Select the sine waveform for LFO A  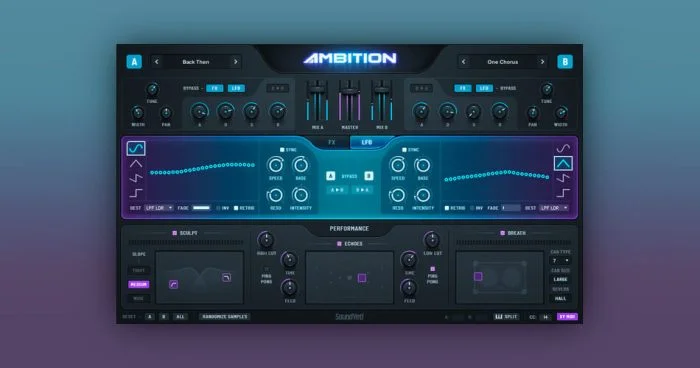[x=136, y=148]
